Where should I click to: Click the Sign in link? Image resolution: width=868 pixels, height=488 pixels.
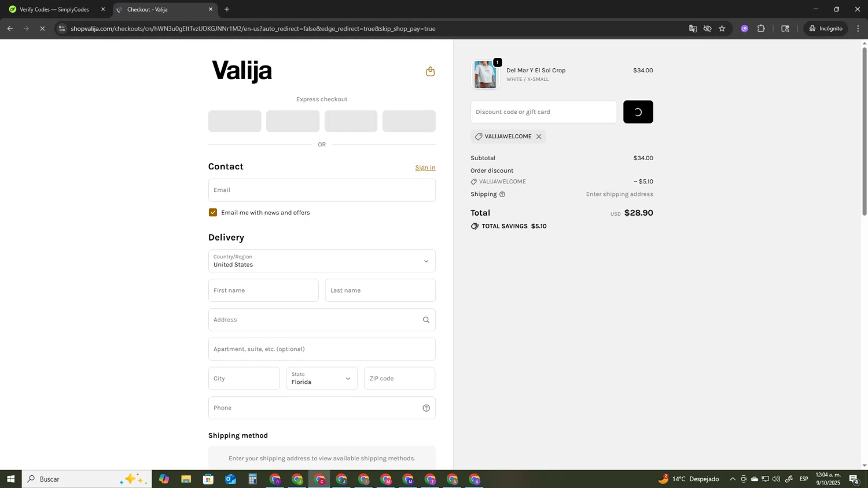[x=425, y=168]
